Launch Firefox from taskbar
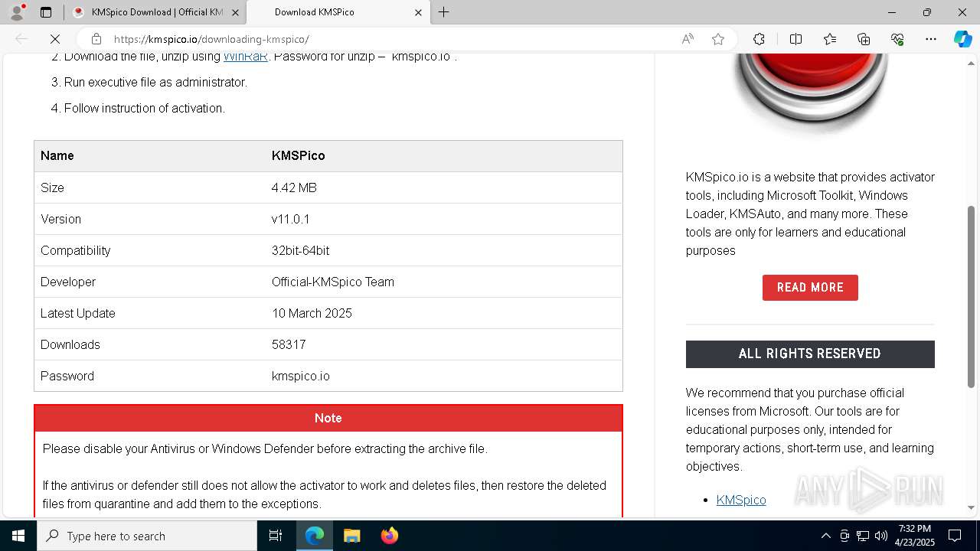The height and width of the screenshot is (551, 980). [390, 536]
